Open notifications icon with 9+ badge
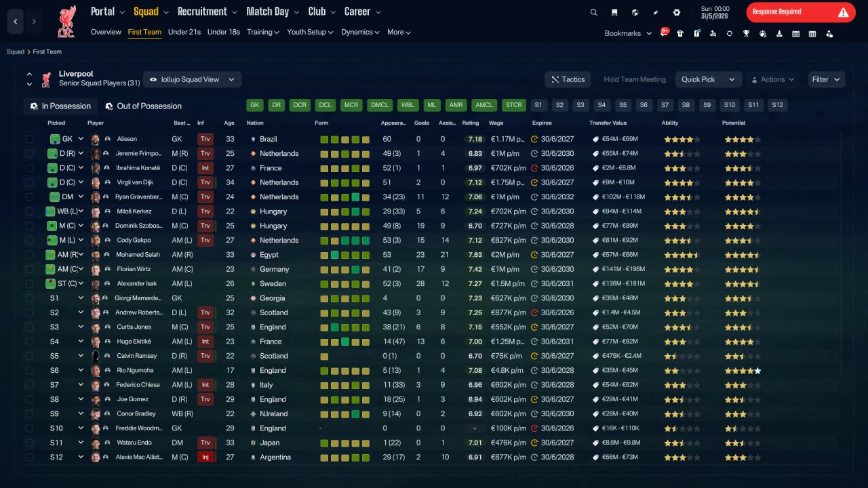The width and height of the screenshot is (868, 488). pyautogui.click(x=665, y=33)
